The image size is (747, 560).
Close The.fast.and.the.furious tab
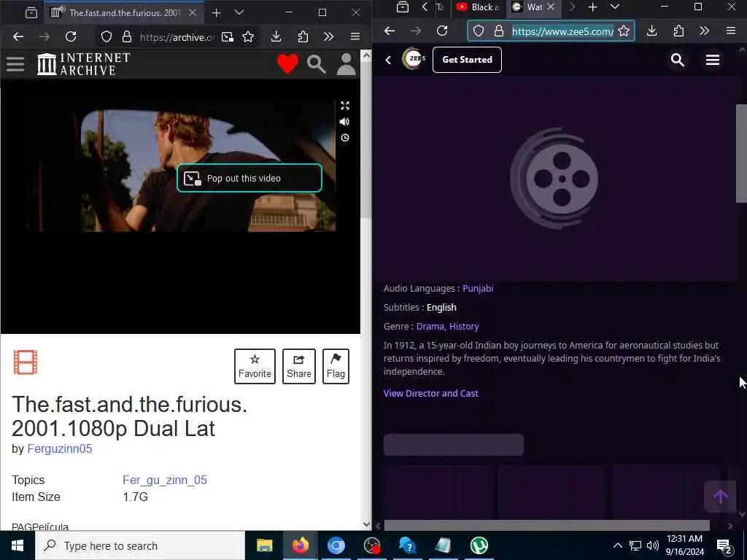pyautogui.click(x=193, y=13)
